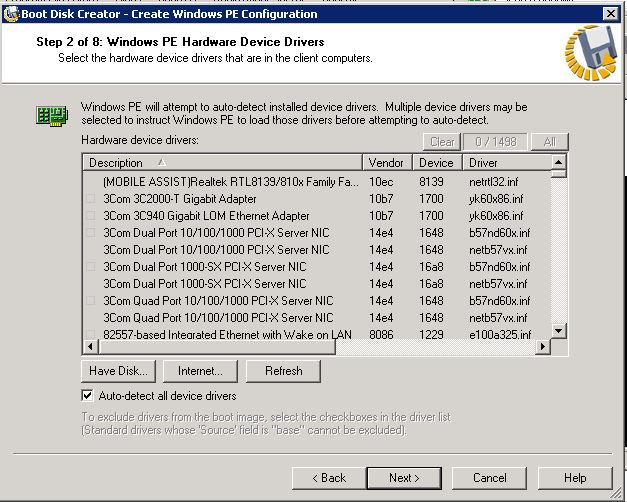Viewport: 627px width, 502px height.
Task: Refresh the driver list
Action: tap(283, 371)
